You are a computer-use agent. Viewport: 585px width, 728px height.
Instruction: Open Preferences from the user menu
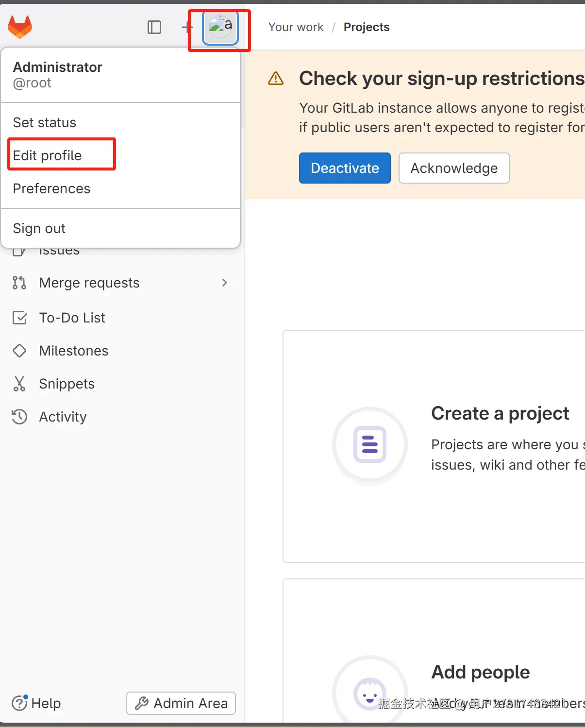pyautogui.click(x=51, y=188)
